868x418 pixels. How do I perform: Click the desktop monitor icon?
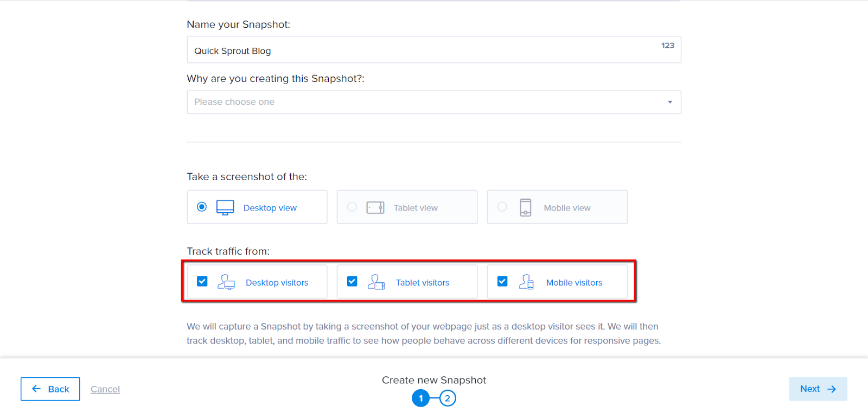[x=225, y=207]
